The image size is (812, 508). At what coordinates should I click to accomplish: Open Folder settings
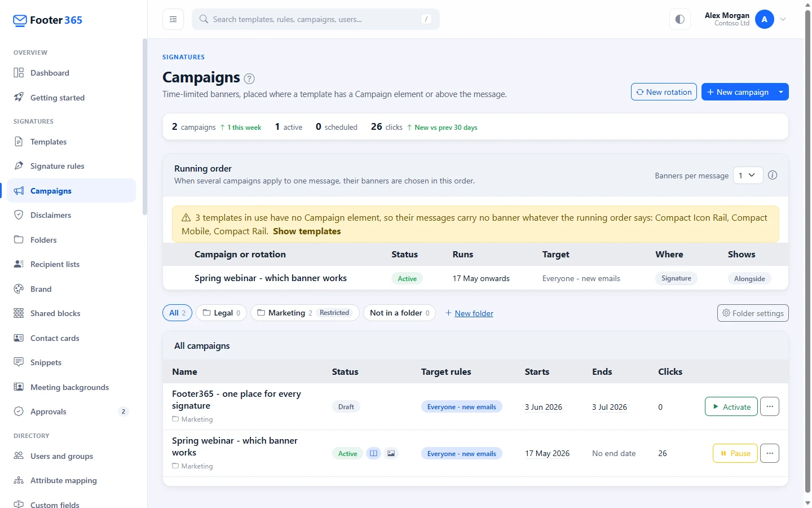point(753,313)
